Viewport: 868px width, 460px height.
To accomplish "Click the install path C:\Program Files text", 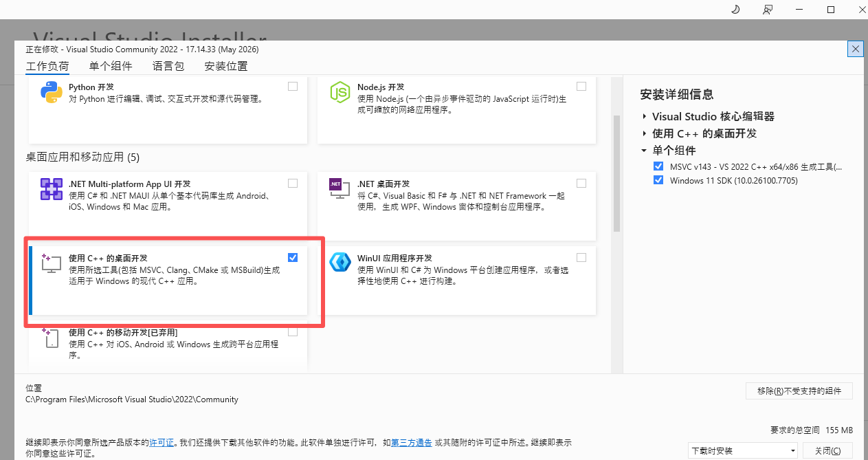I will [132, 399].
